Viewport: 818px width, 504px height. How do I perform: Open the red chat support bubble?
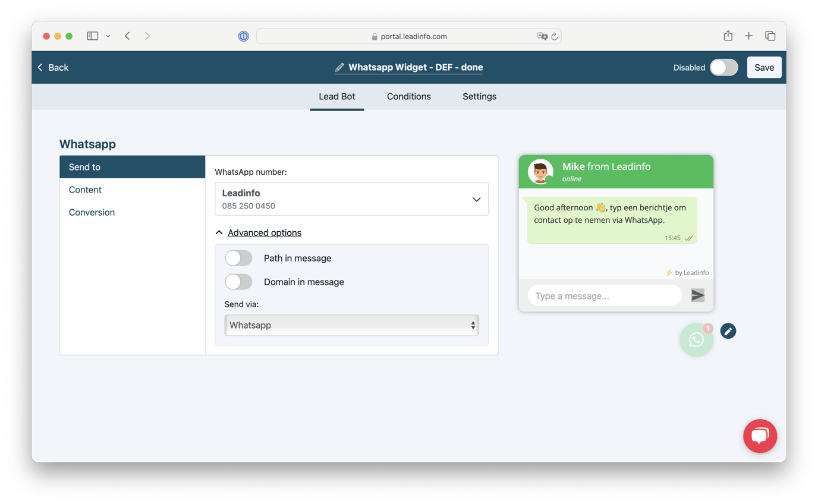point(760,436)
